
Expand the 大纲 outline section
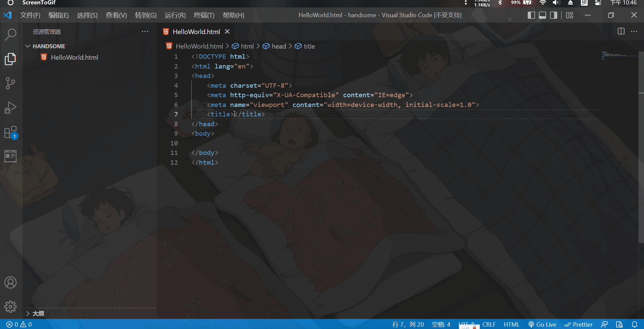[28, 313]
